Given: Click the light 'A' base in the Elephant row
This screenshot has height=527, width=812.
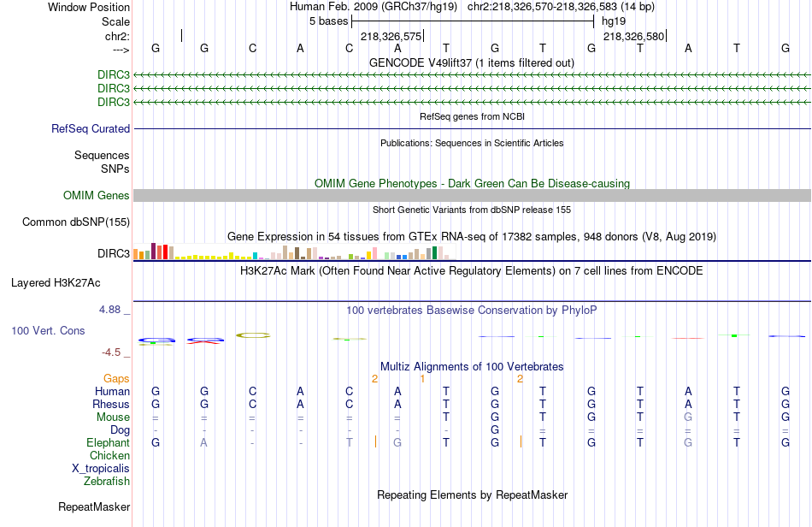Looking at the screenshot, I should pyautogui.click(x=204, y=443).
